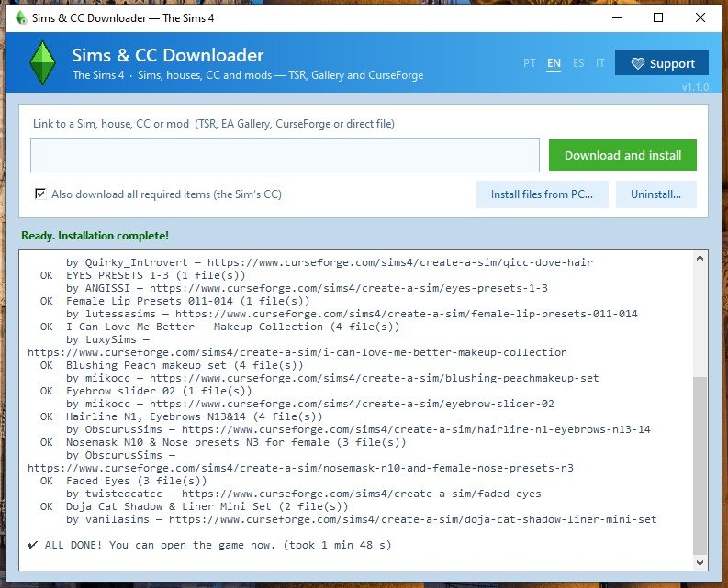Click 'Female Lip Presets 011-014' log line
Screen dimensions: 728x588
point(187,301)
